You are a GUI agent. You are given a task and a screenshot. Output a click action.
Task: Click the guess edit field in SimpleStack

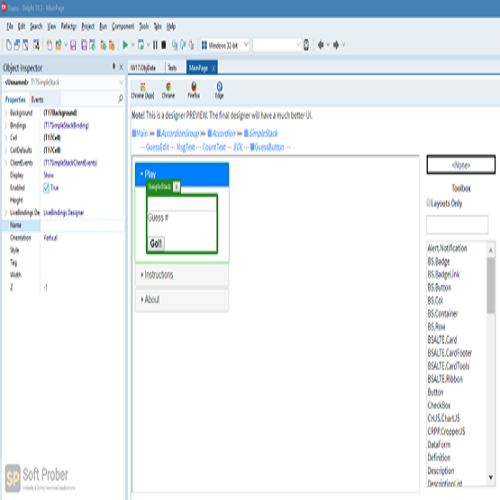coord(182,204)
